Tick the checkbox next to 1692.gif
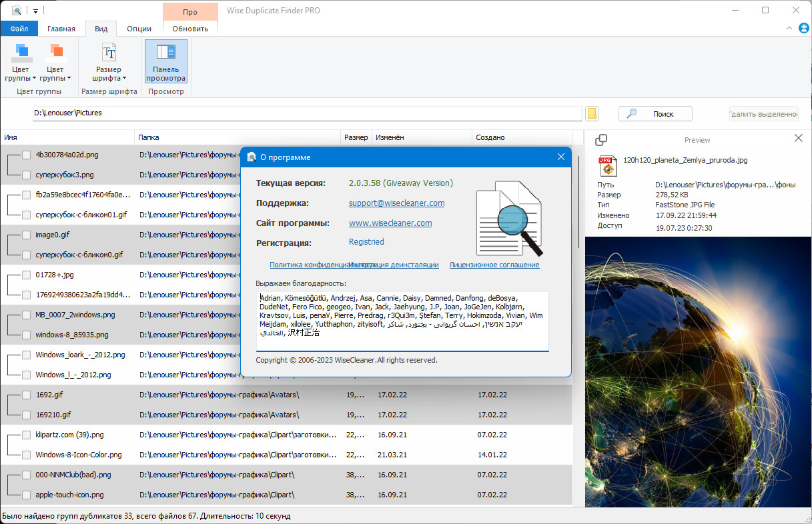Screen dimensions: 812x524 coord(26,395)
